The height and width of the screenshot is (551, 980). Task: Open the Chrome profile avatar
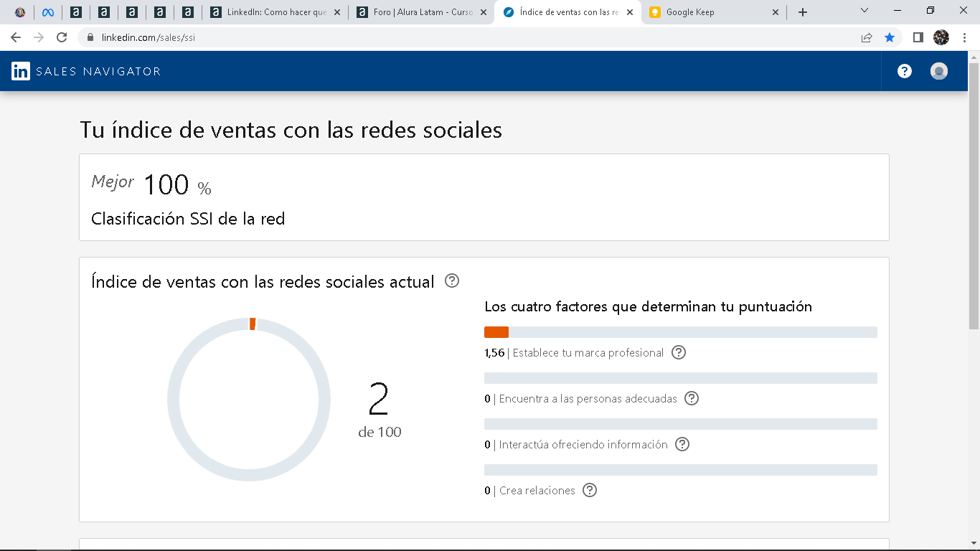click(x=941, y=37)
